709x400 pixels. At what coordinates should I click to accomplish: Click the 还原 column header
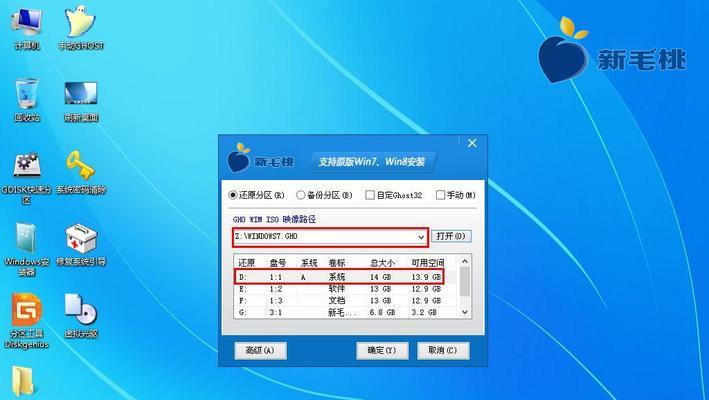(x=247, y=263)
